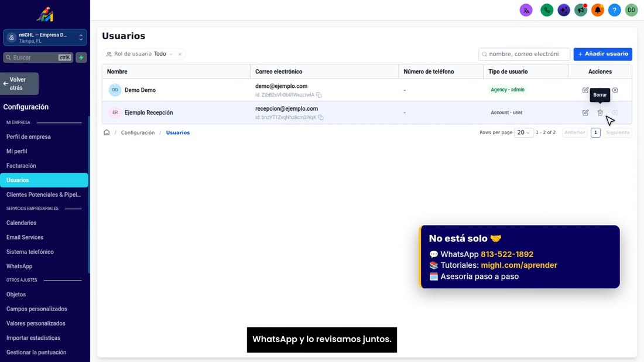Click the Añadir usuario button
The width and height of the screenshot is (644, 362).
click(602, 54)
